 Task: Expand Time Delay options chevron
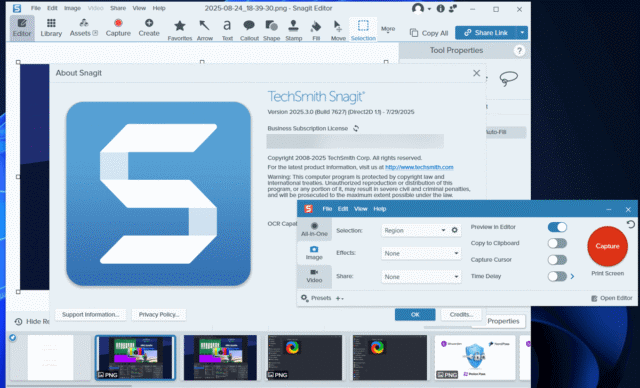pos(572,277)
